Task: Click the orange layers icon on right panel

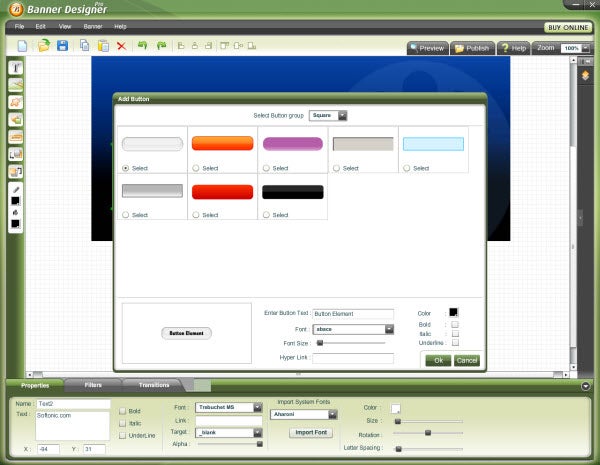Action: point(585,75)
